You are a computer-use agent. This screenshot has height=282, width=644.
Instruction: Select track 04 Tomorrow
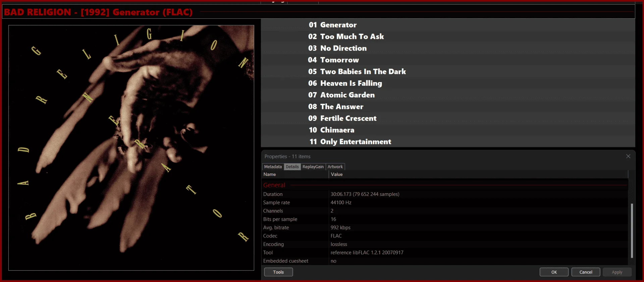pyautogui.click(x=448, y=60)
